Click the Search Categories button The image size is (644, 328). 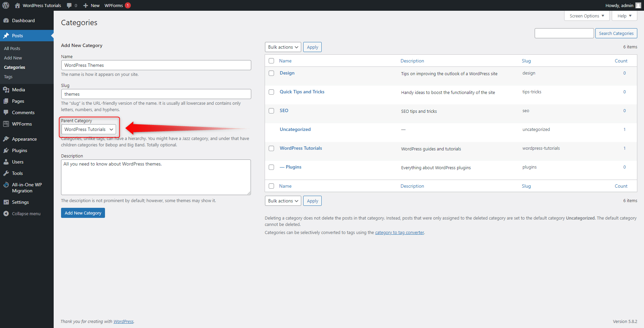[616, 33]
